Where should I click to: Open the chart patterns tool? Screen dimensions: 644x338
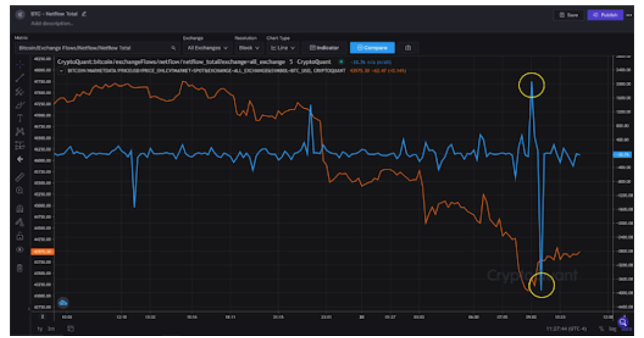pos(20,131)
